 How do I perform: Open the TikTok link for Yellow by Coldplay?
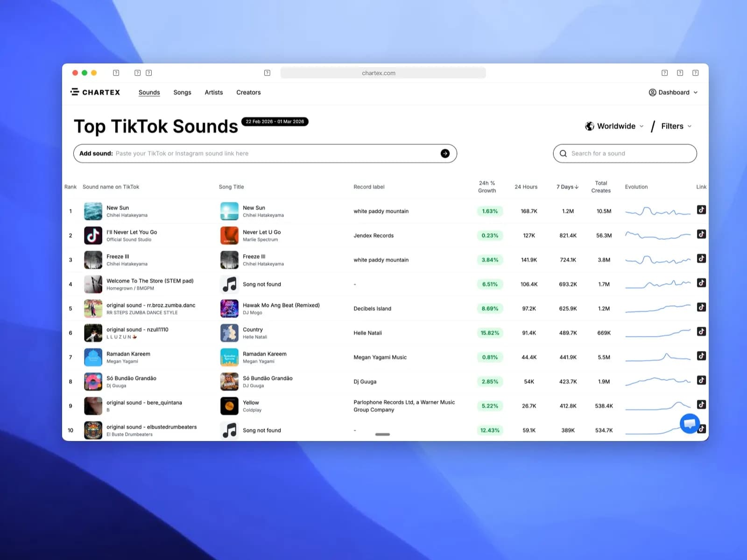[x=701, y=404]
